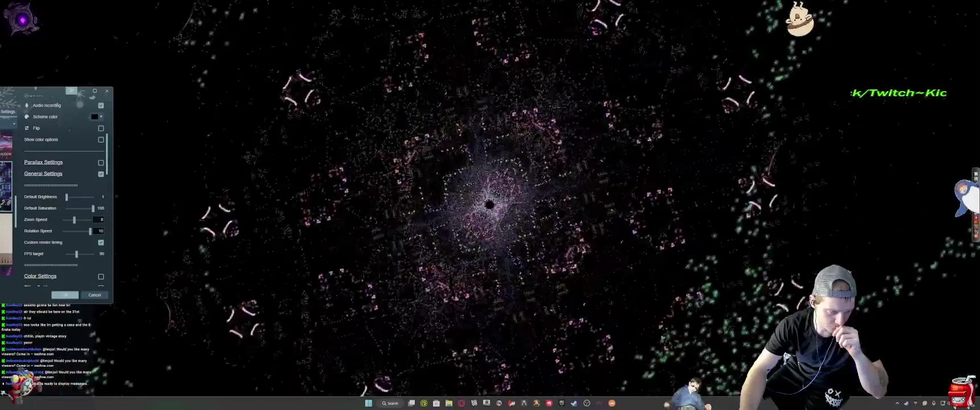
Task: Open OBS Studio from the taskbar
Action: point(587,403)
